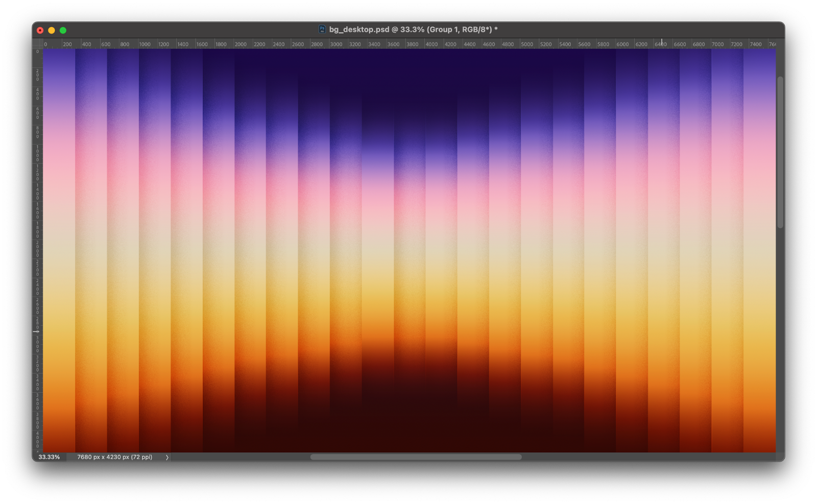This screenshot has height=504, width=817.
Task: Click the 0 mark on the vertical ruler
Action: [37, 52]
